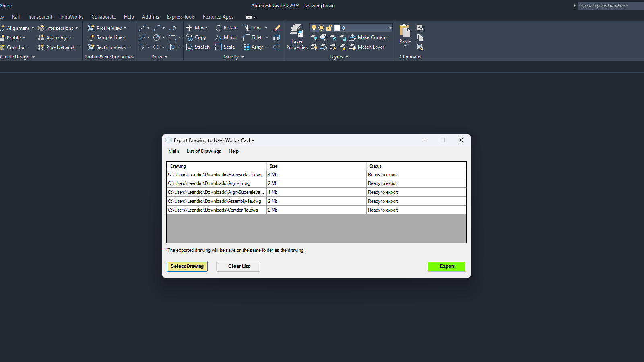Select the Line draw tool
The image size is (644, 362).
point(142,28)
